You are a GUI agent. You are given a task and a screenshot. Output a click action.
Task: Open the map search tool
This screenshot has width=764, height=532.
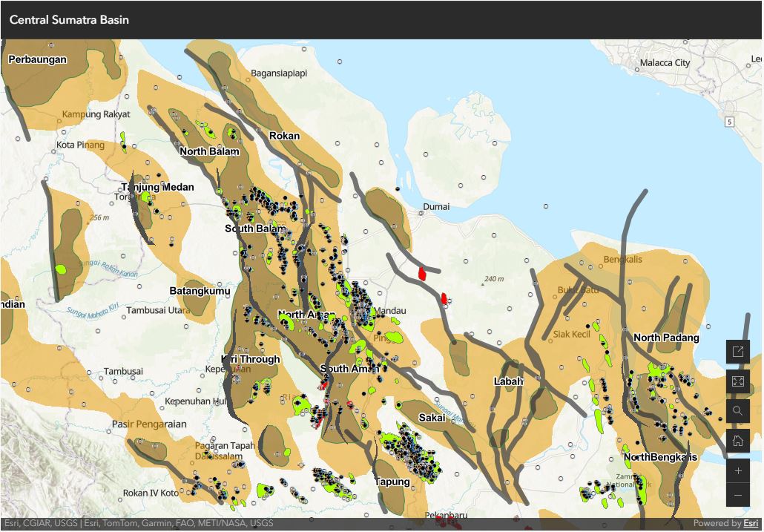pyautogui.click(x=737, y=411)
